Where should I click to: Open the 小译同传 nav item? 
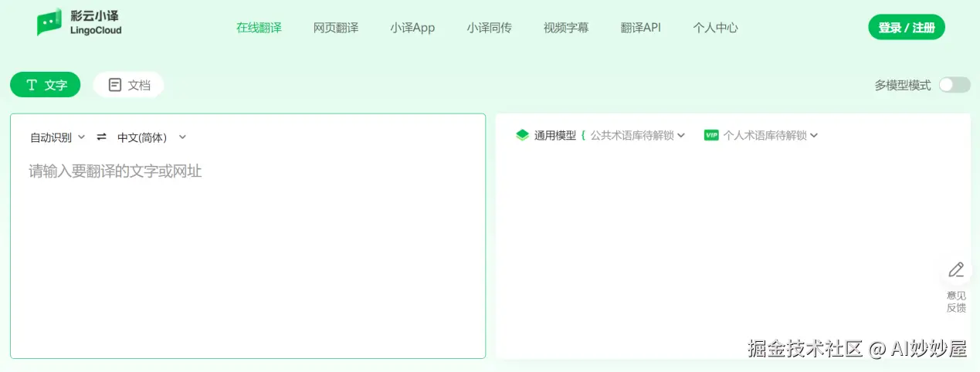click(489, 28)
